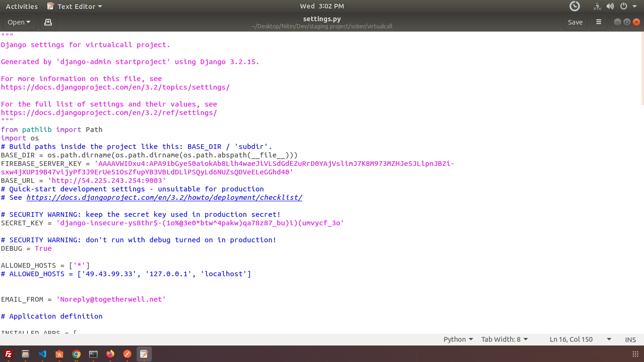
Task: Open the Python language selector
Action: coord(458,339)
